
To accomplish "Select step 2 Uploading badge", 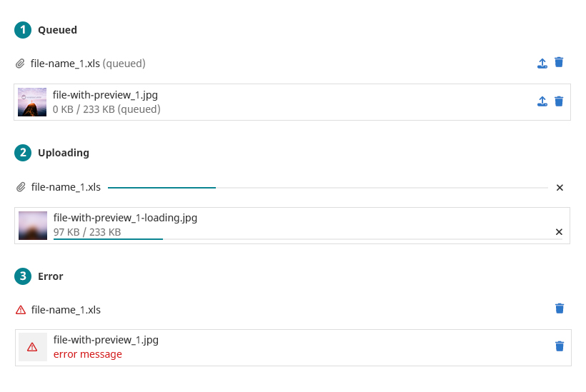I will point(23,153).
